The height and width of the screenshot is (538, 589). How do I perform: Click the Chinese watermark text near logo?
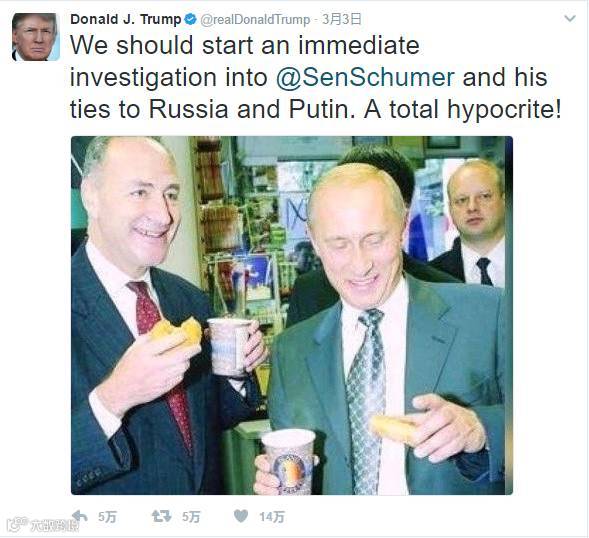coord(55,526)
